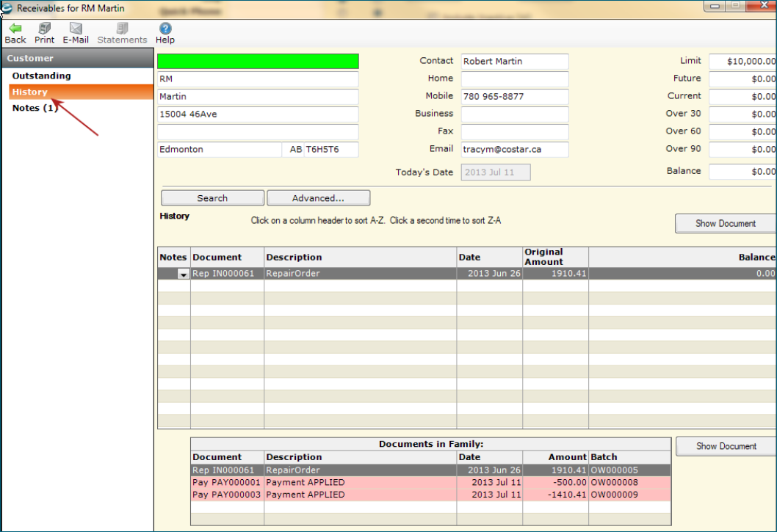
Task: Select Pay PAY000001 payment row
Action: pos(430,482)
